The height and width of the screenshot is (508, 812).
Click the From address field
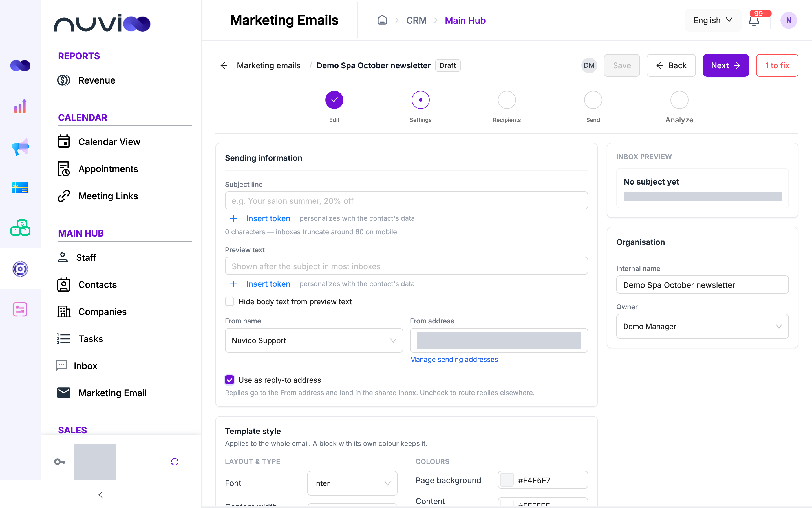[x=498, y=340]
